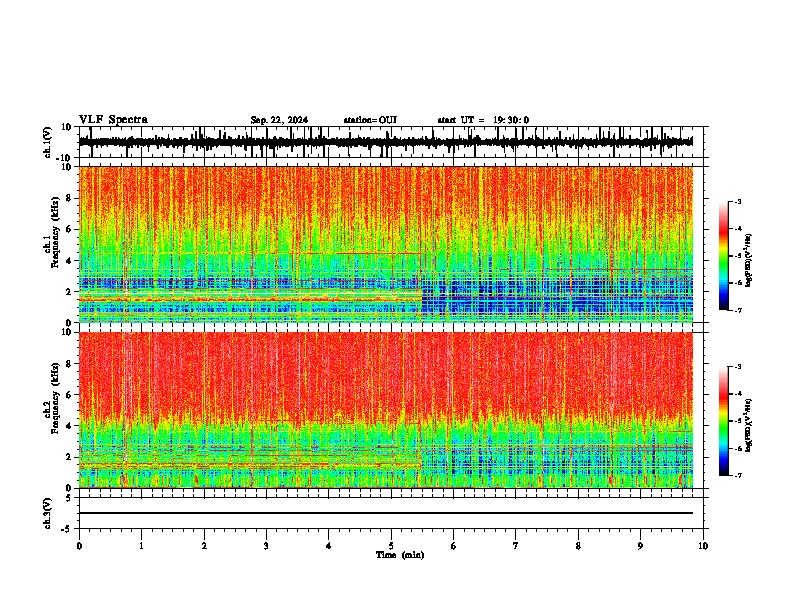Click the 'ch.3(V)' axis label
Viewport: 792px width, 612px height.
tap(48, 514)
